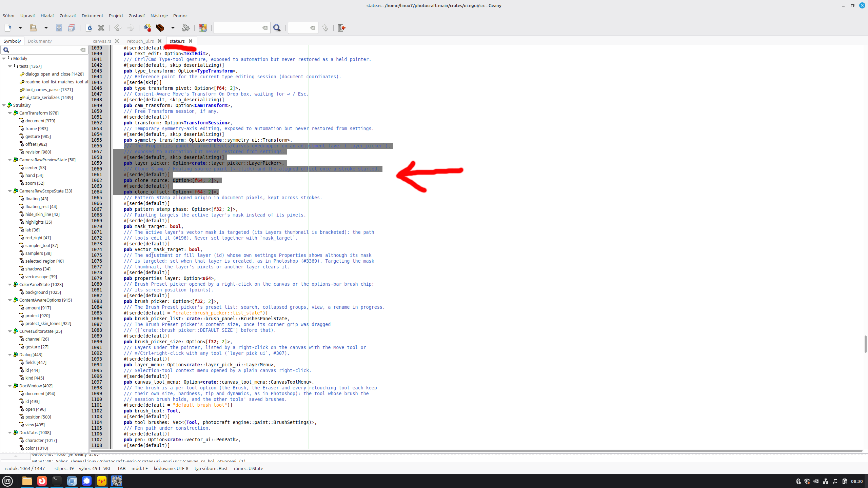Open the Súbor menu
The width and height of the screenshot is (868, 488).
9,16
